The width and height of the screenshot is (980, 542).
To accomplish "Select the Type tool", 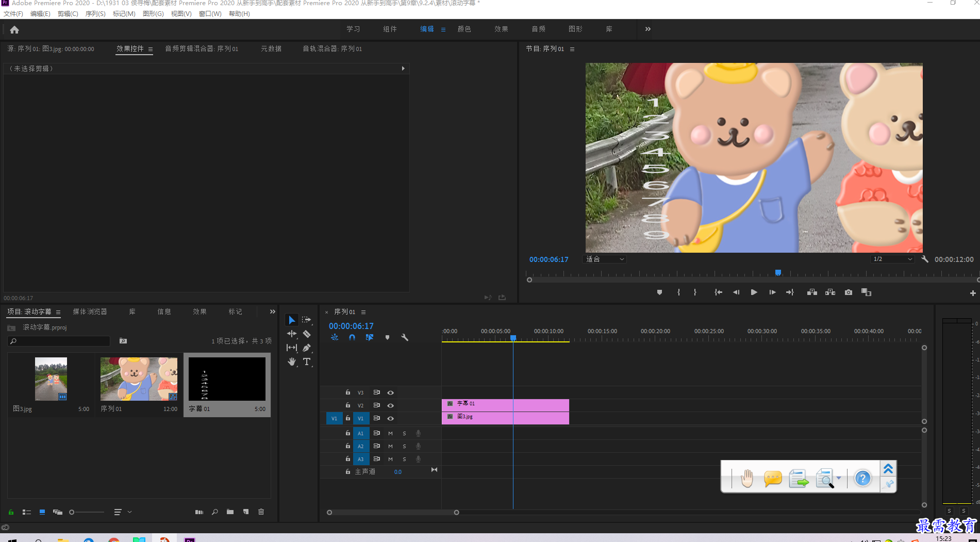I will tap(307, 362).
